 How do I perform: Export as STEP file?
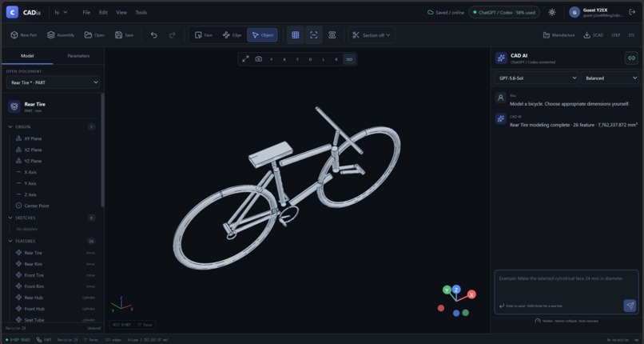tap(616, 35)
